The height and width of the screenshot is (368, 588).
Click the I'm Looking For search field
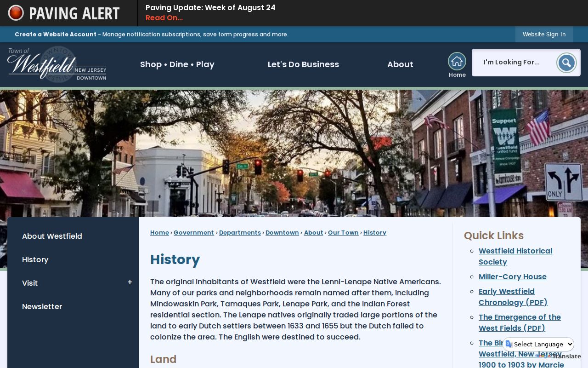[x=514, y=63]
